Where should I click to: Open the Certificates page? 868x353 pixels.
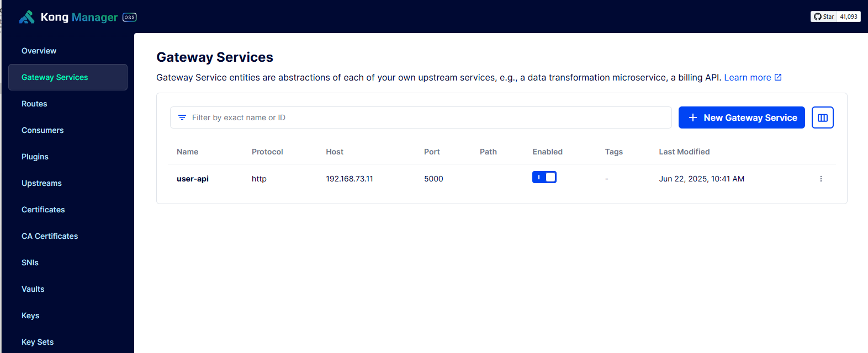(43, 210)
